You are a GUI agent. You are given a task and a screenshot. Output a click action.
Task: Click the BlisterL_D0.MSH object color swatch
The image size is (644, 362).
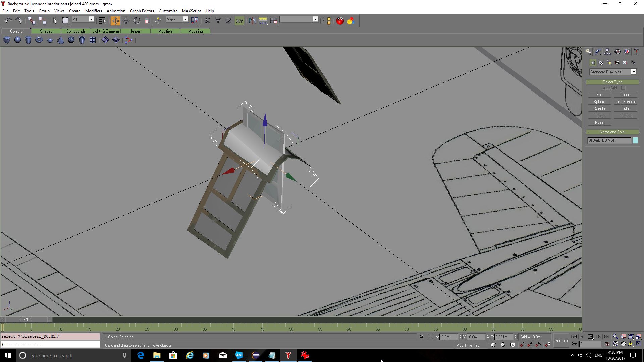(635, 140)
